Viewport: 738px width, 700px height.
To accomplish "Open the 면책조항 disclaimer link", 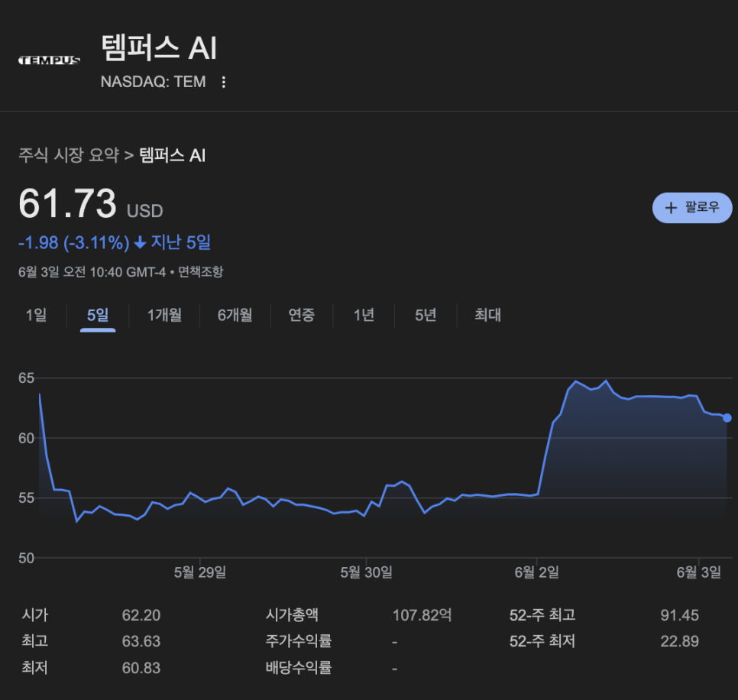I will point(200,271).
